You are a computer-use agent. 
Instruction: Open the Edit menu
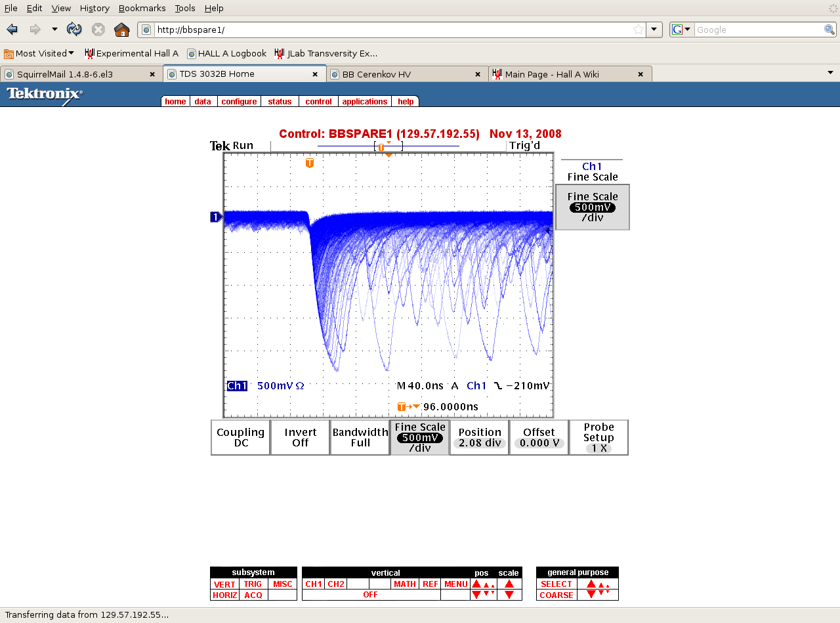click(34, 8)
